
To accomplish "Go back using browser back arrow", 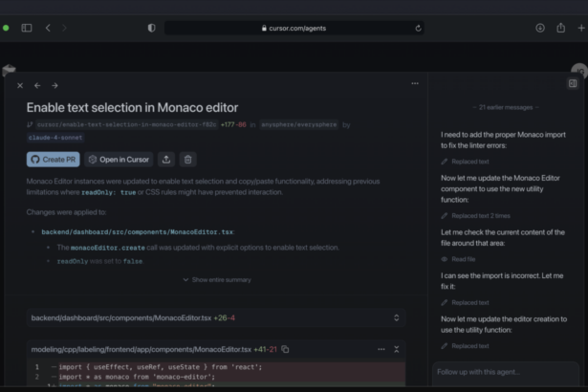I will tap(48, 28).
